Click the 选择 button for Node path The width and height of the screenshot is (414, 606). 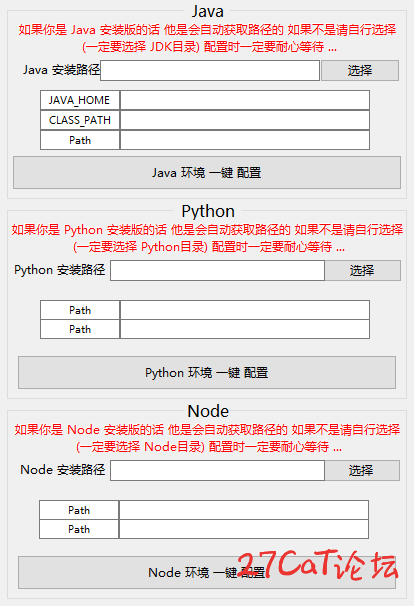click(362, 470)
